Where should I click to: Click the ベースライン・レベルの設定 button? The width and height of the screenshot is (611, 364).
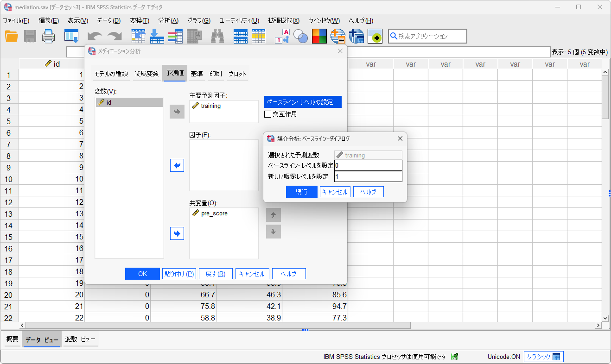(x=303, y=102)
